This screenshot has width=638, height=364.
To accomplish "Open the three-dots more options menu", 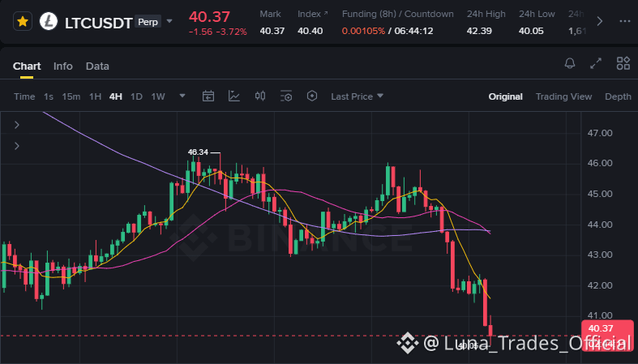I will (x=624, y=21).
